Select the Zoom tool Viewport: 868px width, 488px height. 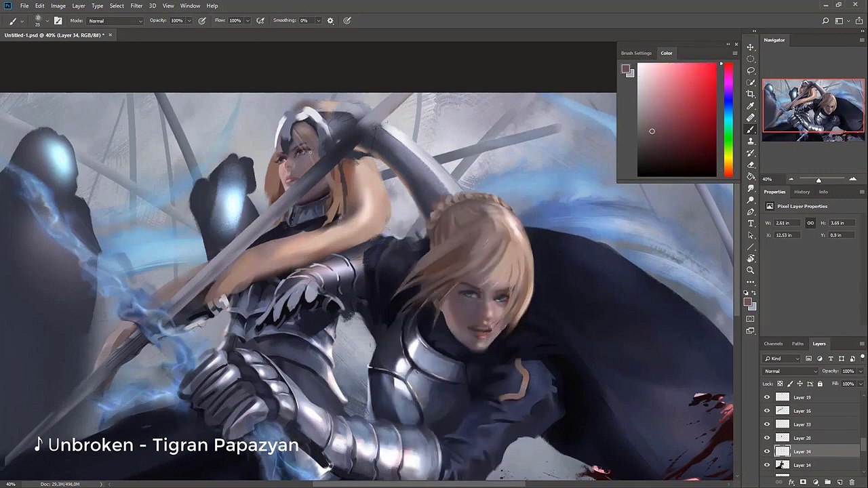(x=751, y=270)
